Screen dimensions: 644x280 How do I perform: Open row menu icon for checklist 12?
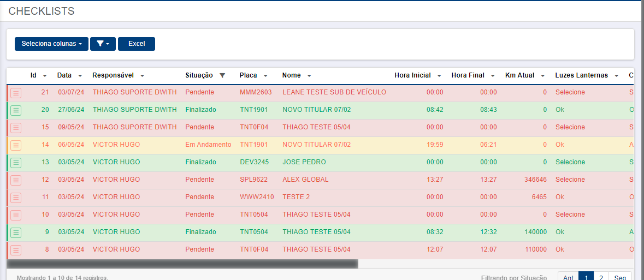[x=16, y=180]
